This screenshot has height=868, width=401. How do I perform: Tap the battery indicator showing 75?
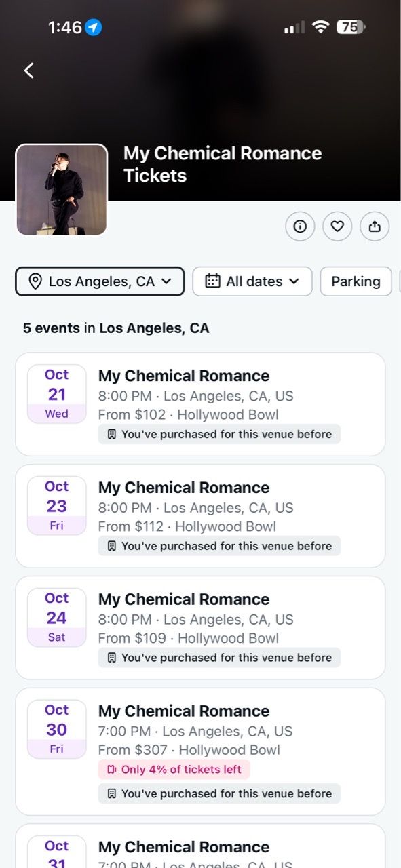(351, 27)
